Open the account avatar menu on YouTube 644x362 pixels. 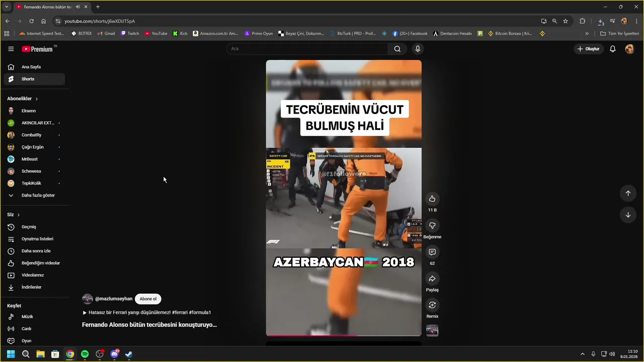629,49
